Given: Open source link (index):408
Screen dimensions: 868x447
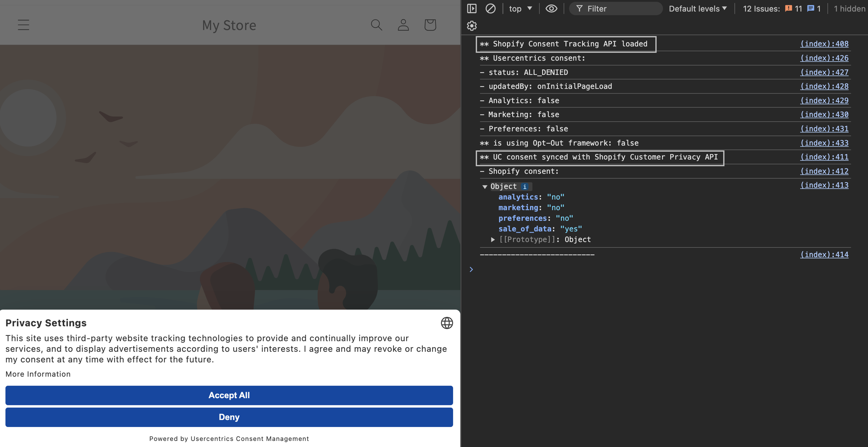Looking at the screenshot, I should 824,44.
